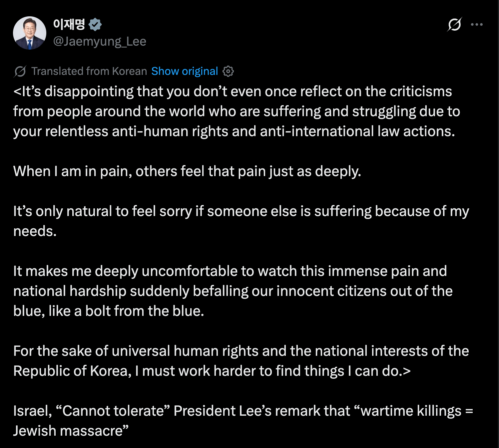This screenshot has width=499, height=448.
Task: Open the @Jaemyung_Lee handle
Action: (x=100, y=41)
